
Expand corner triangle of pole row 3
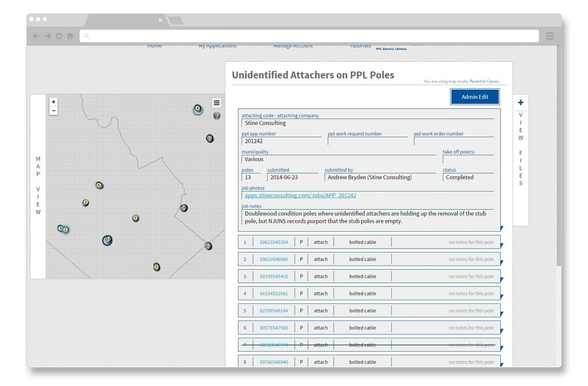click(x=502, y=280)
